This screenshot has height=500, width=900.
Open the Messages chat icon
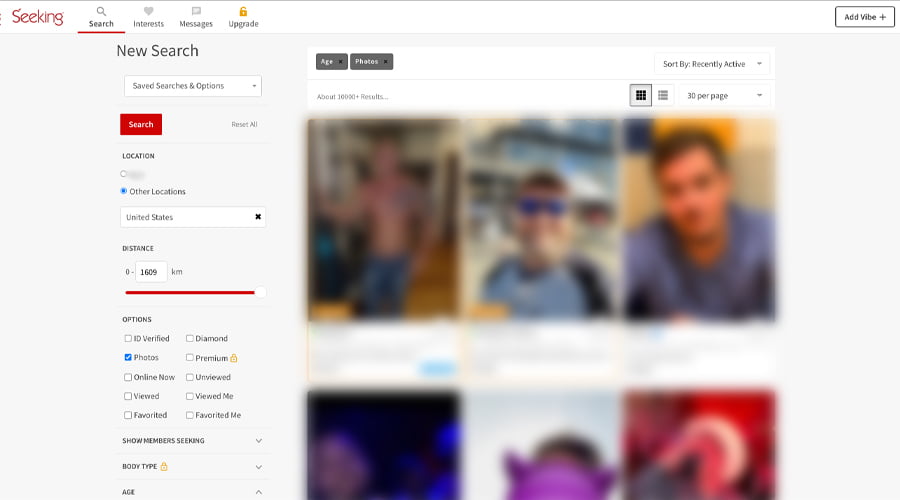[196, 12]
